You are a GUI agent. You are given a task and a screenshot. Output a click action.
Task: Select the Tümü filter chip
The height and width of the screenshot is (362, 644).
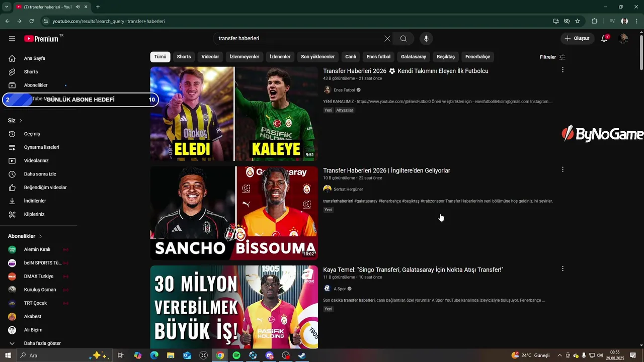[x=160, y=57]
